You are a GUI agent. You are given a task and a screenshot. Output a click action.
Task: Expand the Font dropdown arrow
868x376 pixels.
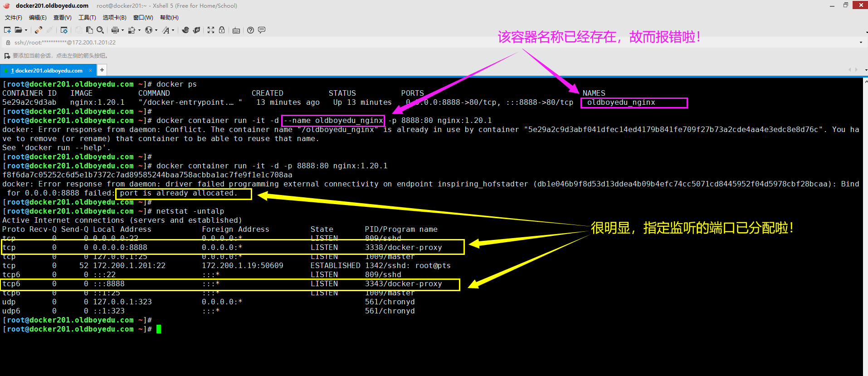[173, 30]
